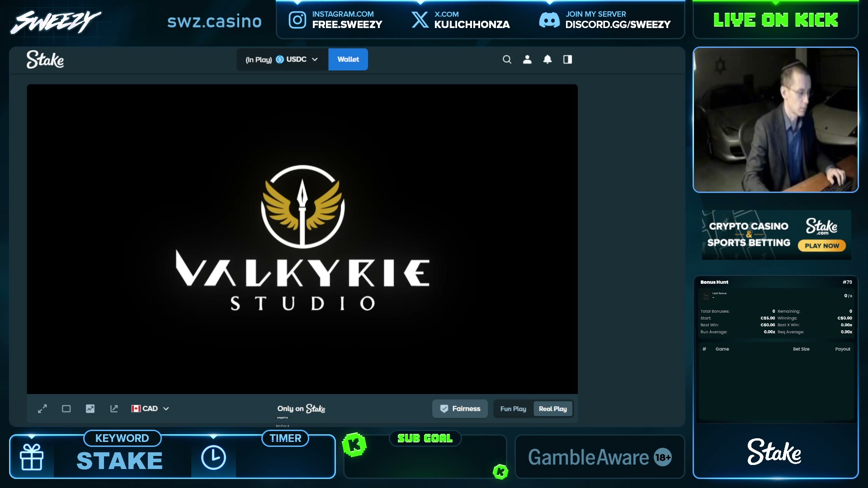Image resolution: width=868 pixels, height=488 pixels.
Task: Click the X logo icon
Action: pyautogui.click(x=420, y=20)
